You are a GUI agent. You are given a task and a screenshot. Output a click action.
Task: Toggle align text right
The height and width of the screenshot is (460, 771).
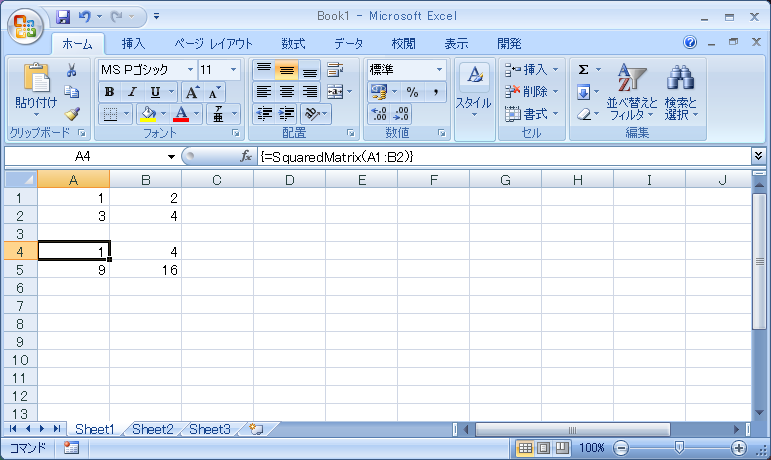pos(309,92)
